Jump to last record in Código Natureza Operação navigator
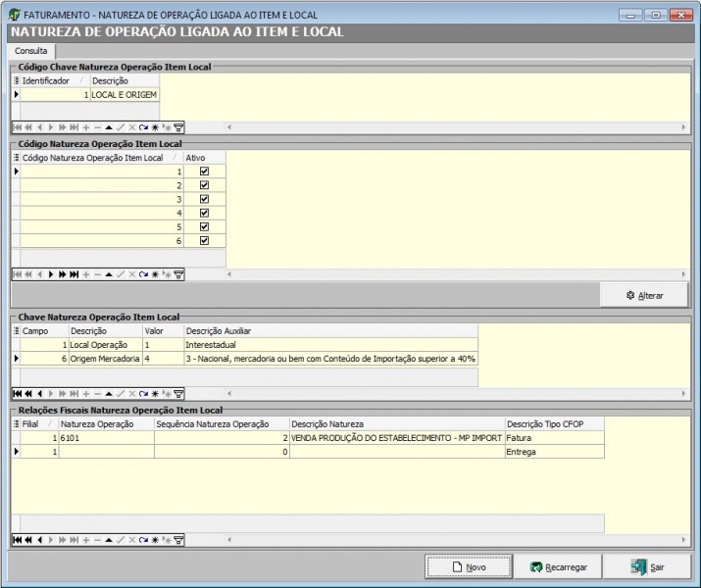Viewport: 701px width, 588px height. point(75,274)
